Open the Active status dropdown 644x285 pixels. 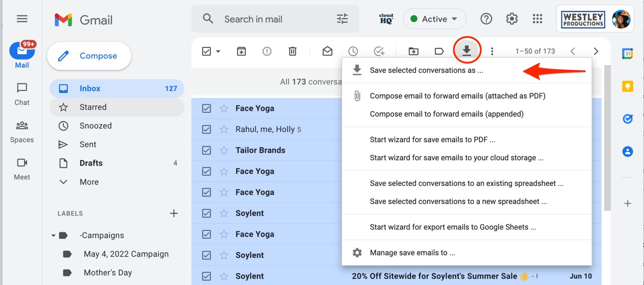click(434, 19)
